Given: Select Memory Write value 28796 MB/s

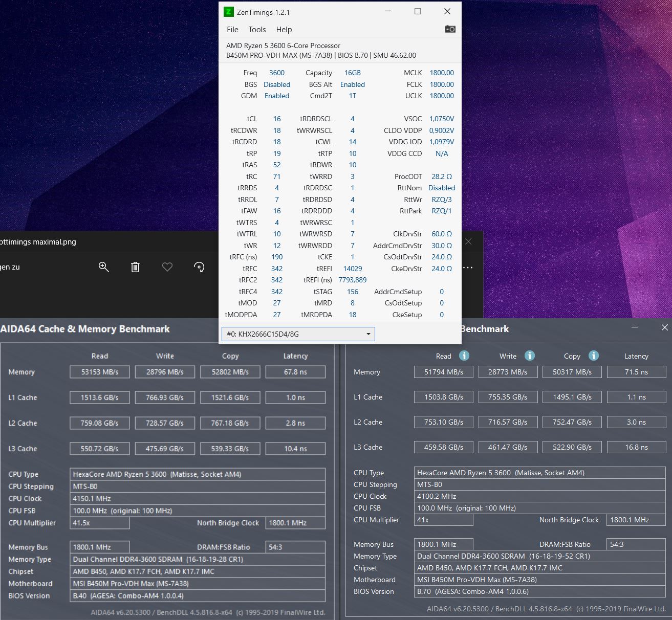Looking at the screenshot, I should [165, 372].
